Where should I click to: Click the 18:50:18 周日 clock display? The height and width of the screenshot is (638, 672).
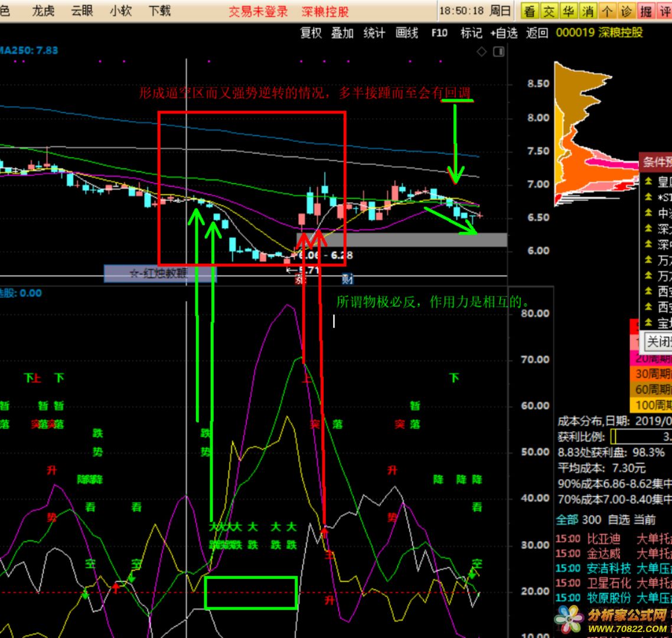tap(475, 11)
